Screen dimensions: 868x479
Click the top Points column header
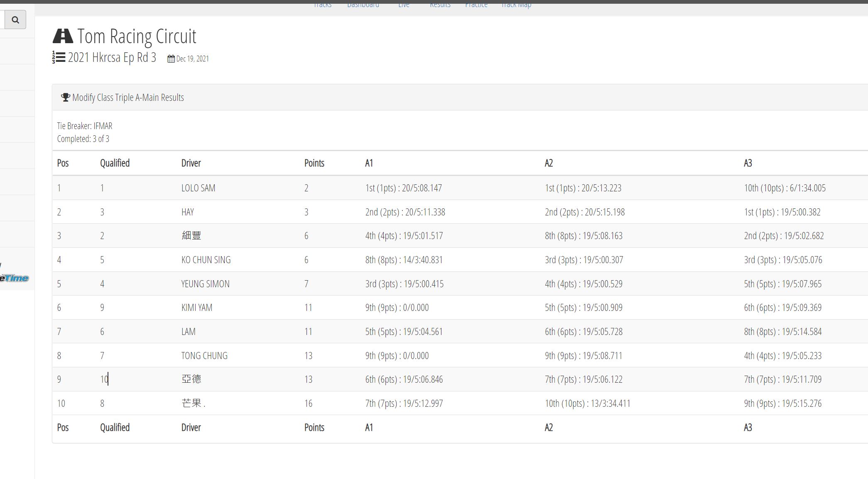pos(314,163)
